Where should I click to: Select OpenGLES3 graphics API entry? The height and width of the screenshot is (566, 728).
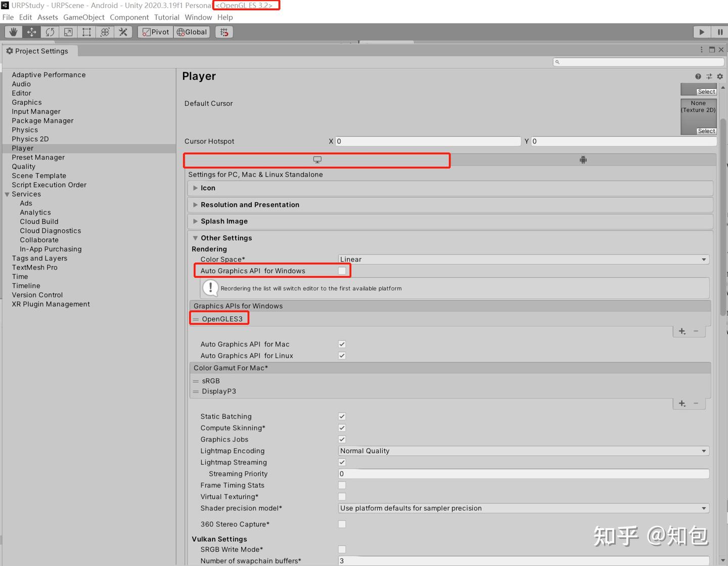pyautogui.click(x=222, y=319)
